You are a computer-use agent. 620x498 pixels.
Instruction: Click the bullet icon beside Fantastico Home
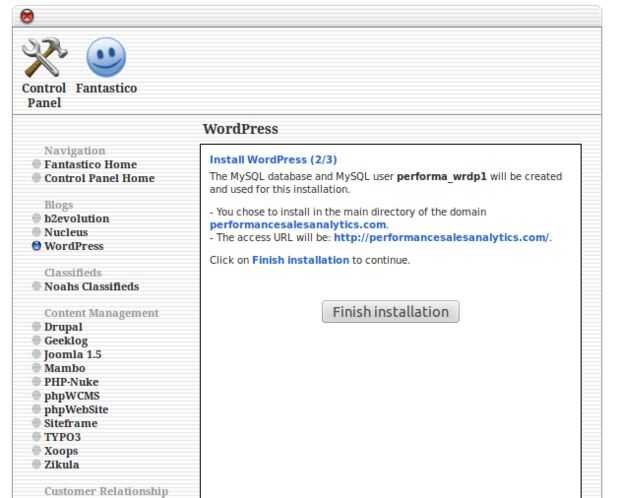tap(36, 164)
